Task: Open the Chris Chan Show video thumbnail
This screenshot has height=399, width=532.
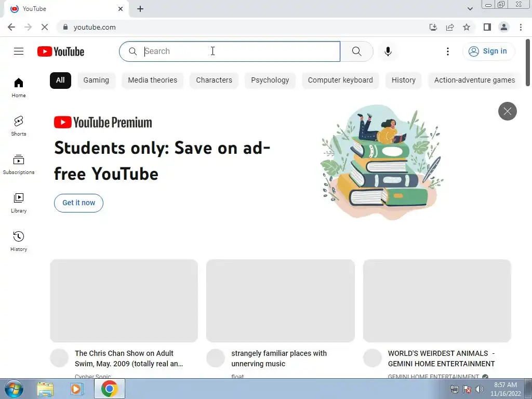Action: coord(124,301)
